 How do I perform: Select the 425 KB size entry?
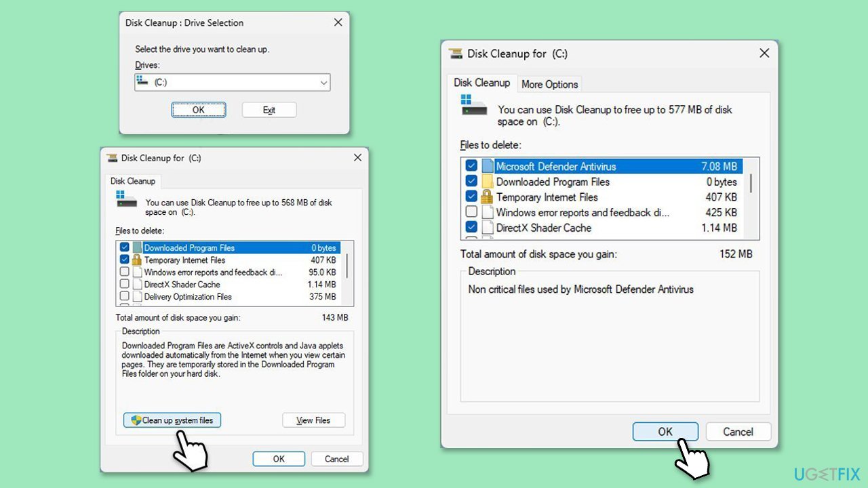(x=722, y=213)
